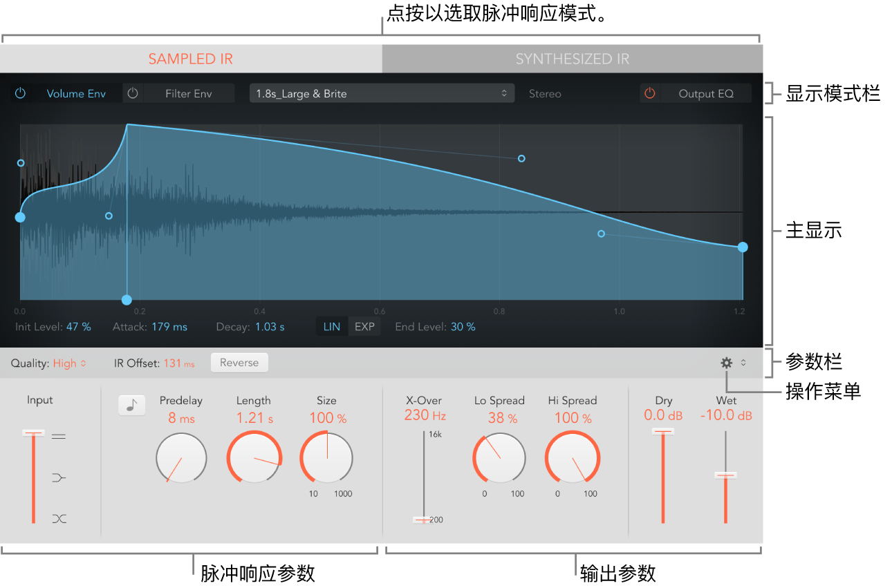Switch to the SYNTHESIZED IR tab
892x588 pixels.
[572, 59]
